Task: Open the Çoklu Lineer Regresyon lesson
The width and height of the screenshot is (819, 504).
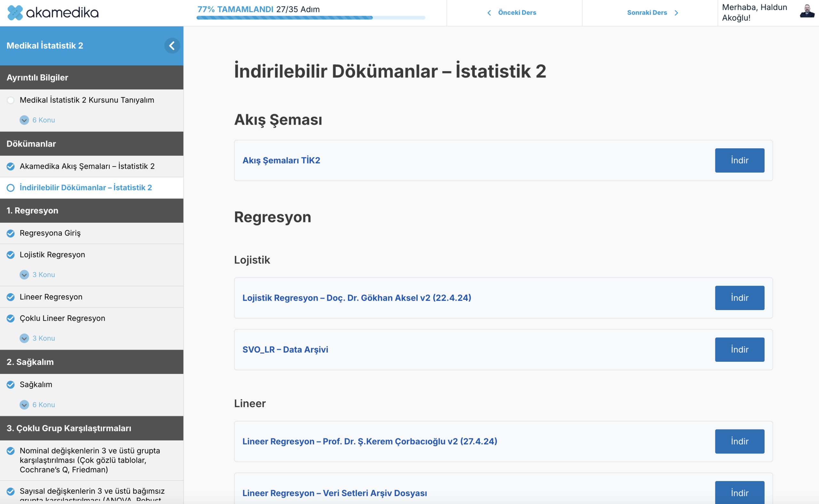Action: [x=62, y=318]
